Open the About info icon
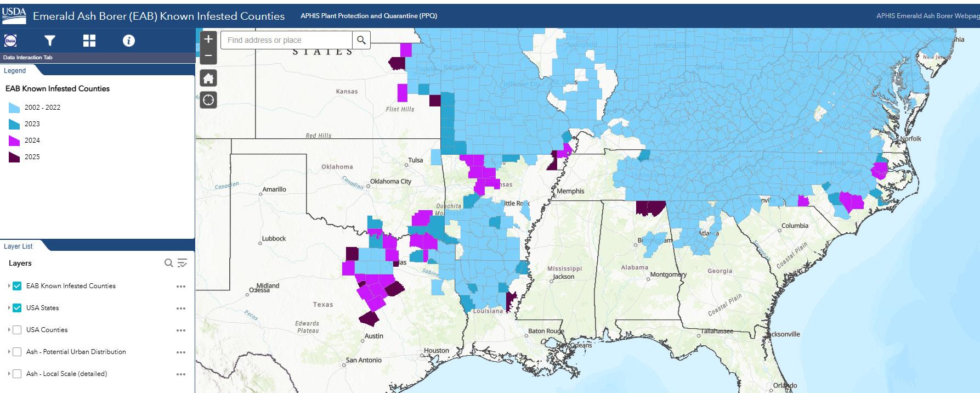 tap(129, 41)
